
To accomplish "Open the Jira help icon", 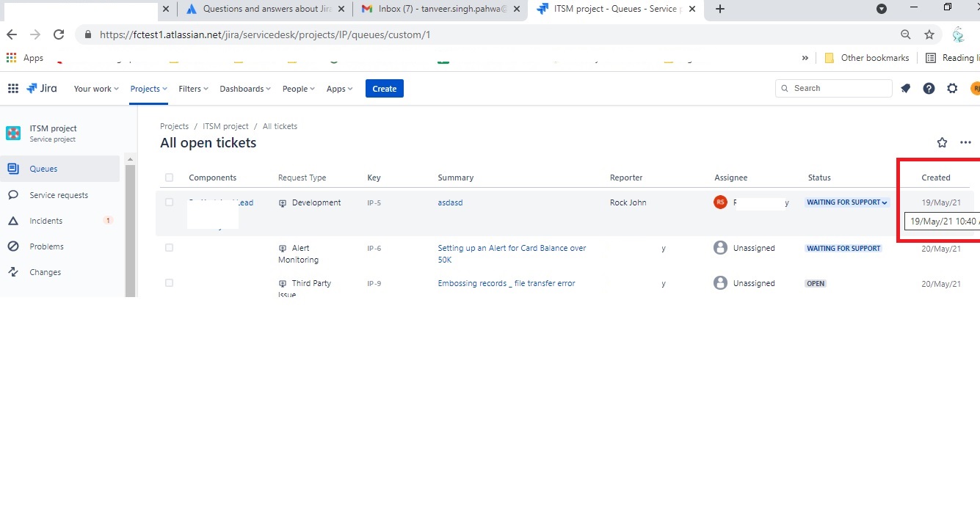I will pyautogui.click(x=929, y=89).
